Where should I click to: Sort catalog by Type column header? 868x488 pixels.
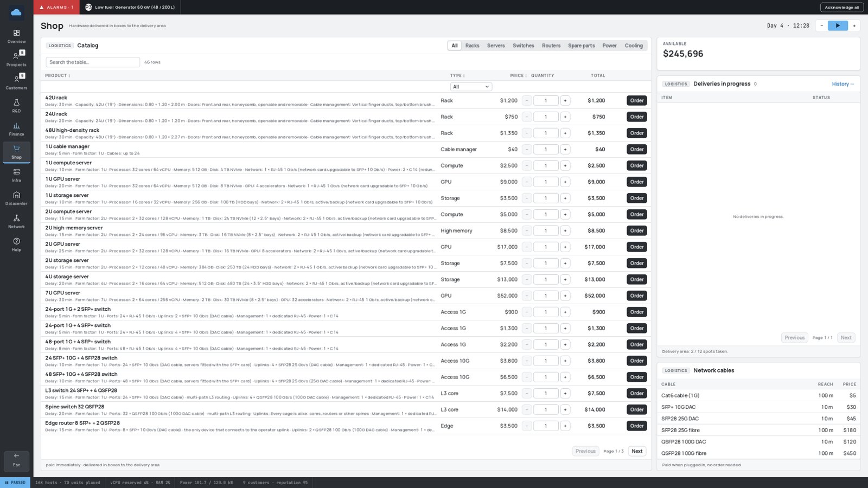457,75
